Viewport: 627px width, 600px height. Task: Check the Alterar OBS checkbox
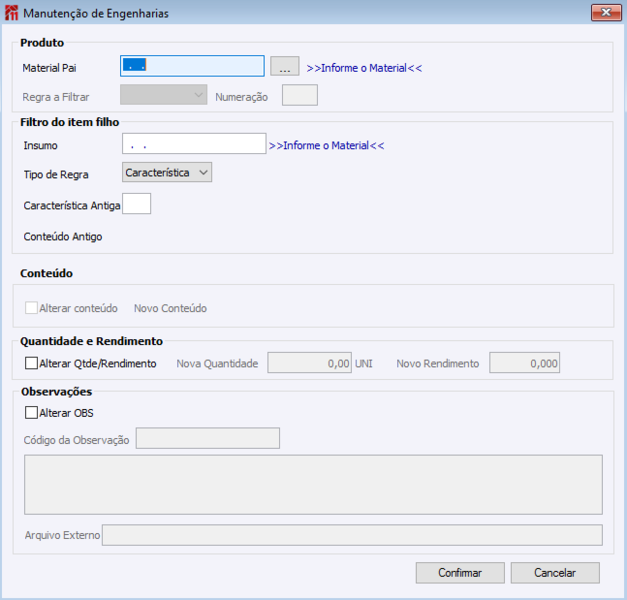pyautogui.click(x=31, y=413)
